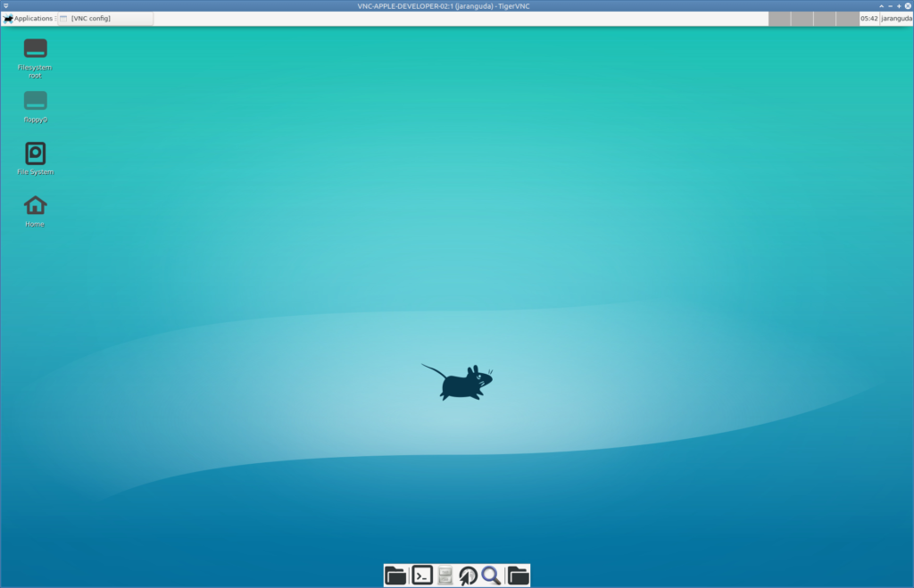Click the window menu icon in the TigerVNC titlebar
This screenshot has width=914, height=588.
(7, 5)
